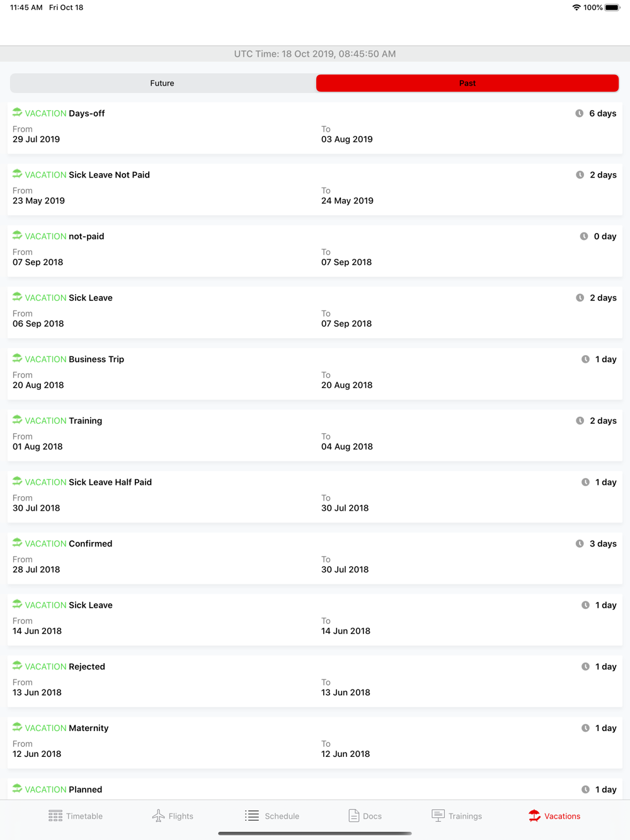Tap the Trainings presentation icon
Image resolution: width=630 pixels, height=840 pixels.
click(438, 815)
